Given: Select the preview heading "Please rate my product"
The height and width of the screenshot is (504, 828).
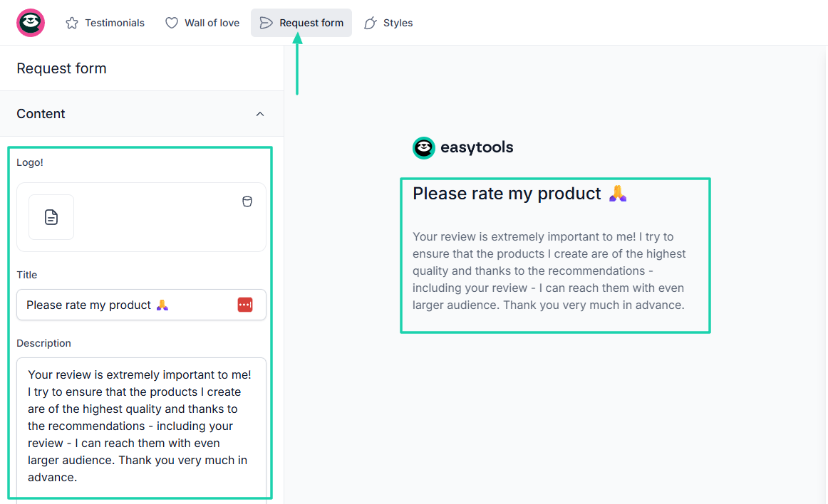Looking at the screenshot, I should pos(507,194).
